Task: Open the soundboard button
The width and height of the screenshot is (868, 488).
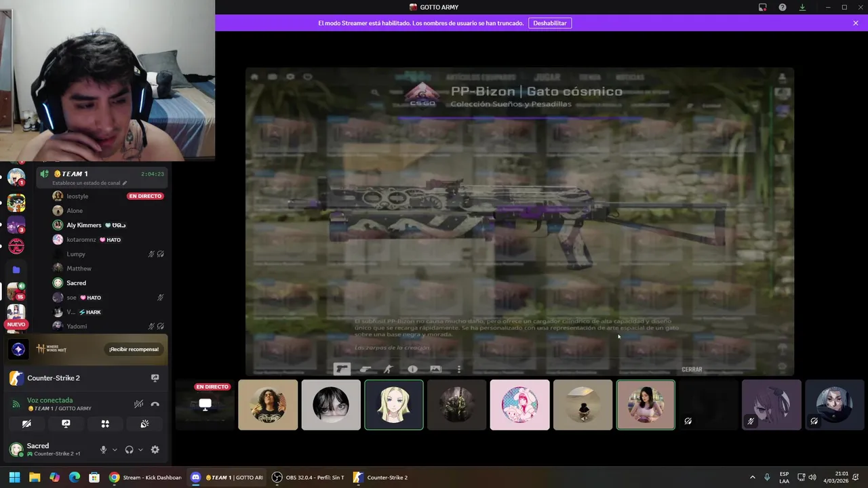Action: pyautogui.click(x=144, y=424)
